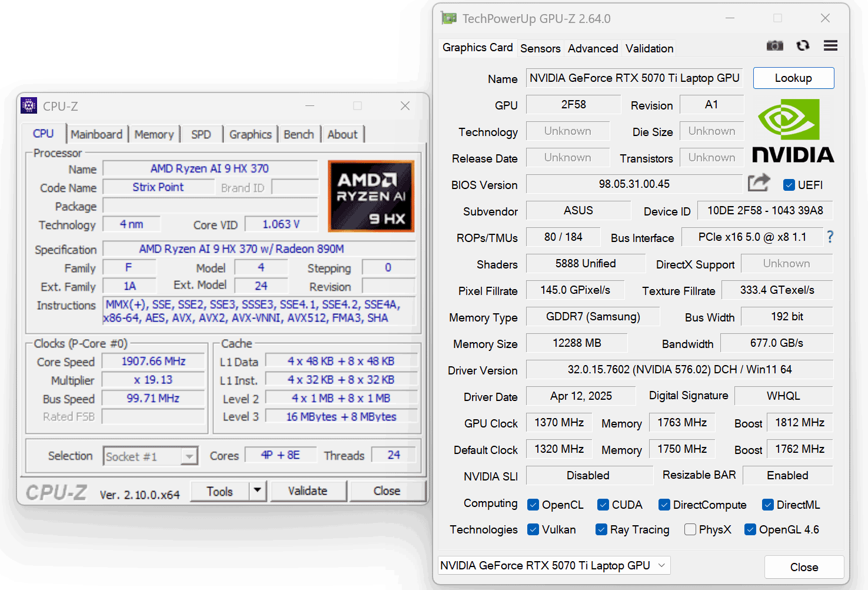This screenshot has height=590, width=868.
Task: Click the Threads value 24
Action: [x=394, y=455]
